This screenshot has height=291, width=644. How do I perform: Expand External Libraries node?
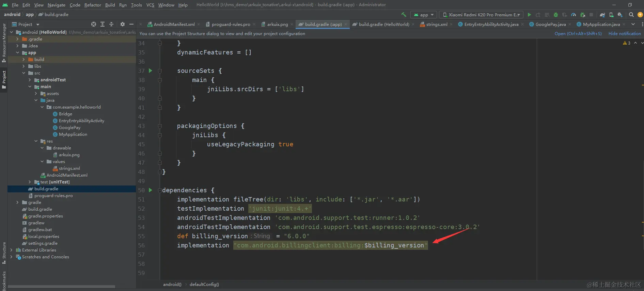click(11, 250)
